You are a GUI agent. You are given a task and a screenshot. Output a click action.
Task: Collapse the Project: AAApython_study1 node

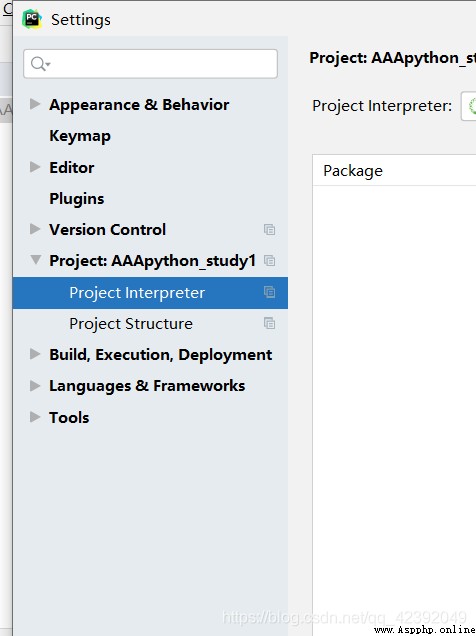(36, 260)
